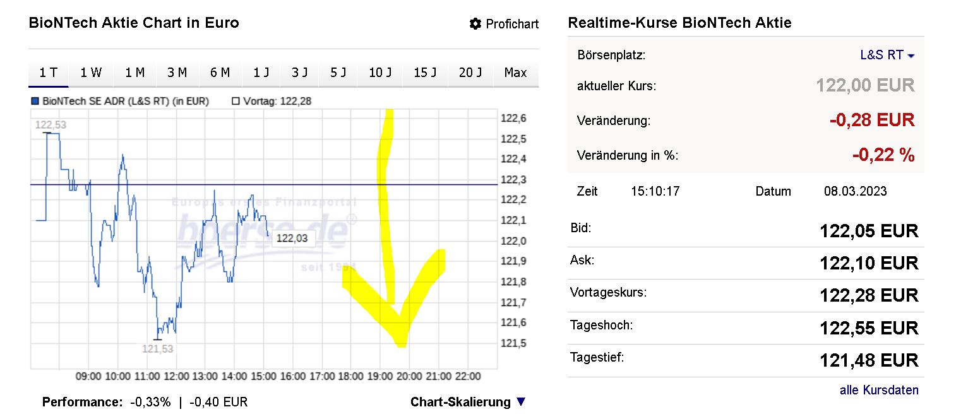Screen dimensions: 980x419
Task: Click the Vortageskurs value 122,28 EUR
Action: [x=869, y=295]
